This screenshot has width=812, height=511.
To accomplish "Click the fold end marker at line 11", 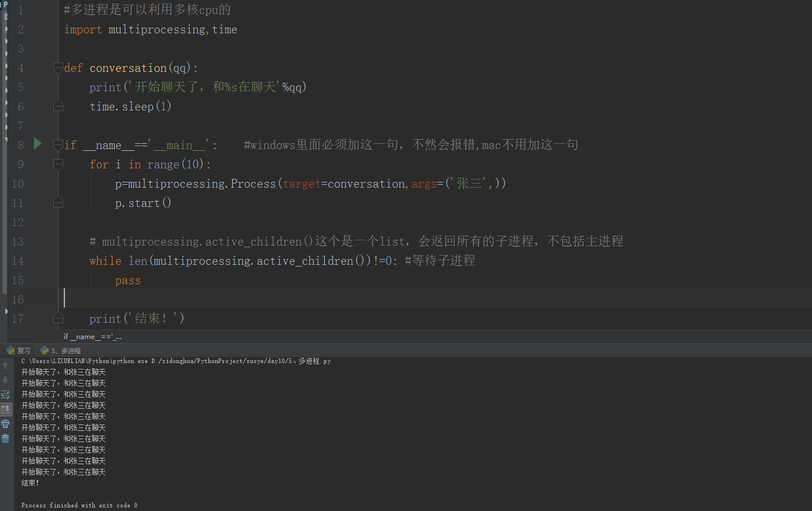I will 58,202.
